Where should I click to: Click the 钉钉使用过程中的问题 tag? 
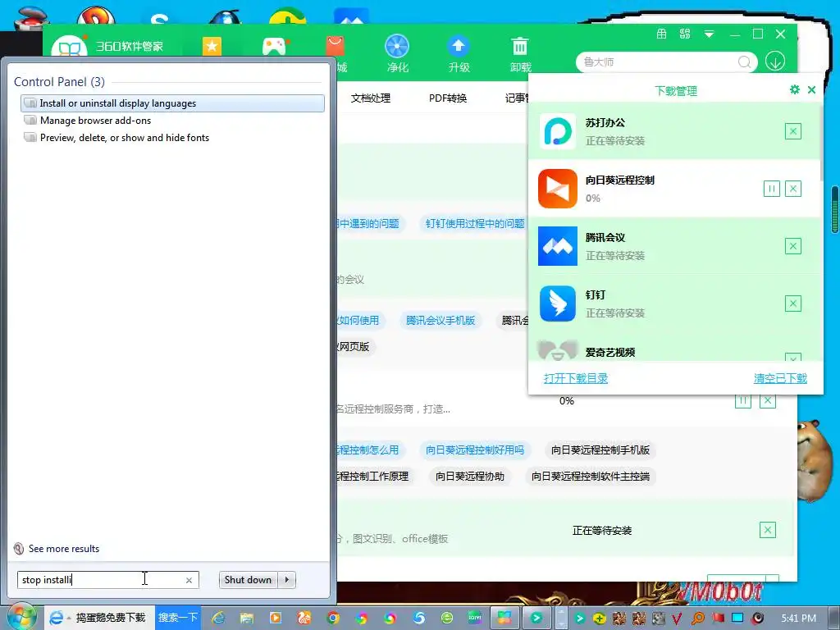tap(475, 223)
